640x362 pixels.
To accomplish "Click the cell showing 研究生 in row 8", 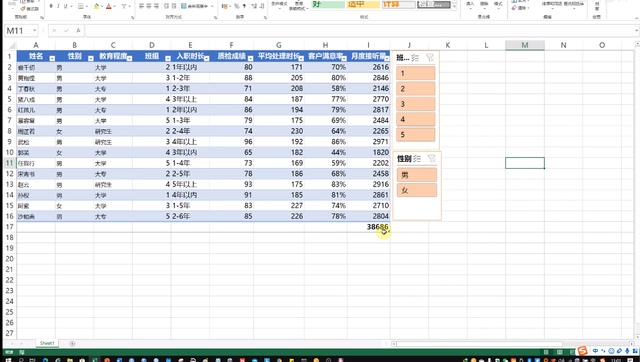I will pyautogui.click(x=113, y=131).
